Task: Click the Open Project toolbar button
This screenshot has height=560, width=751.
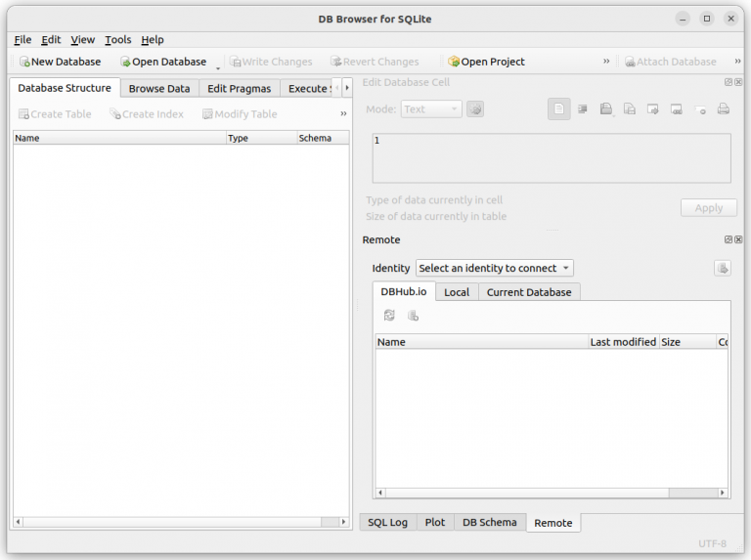Action: [x=486, y=62]
